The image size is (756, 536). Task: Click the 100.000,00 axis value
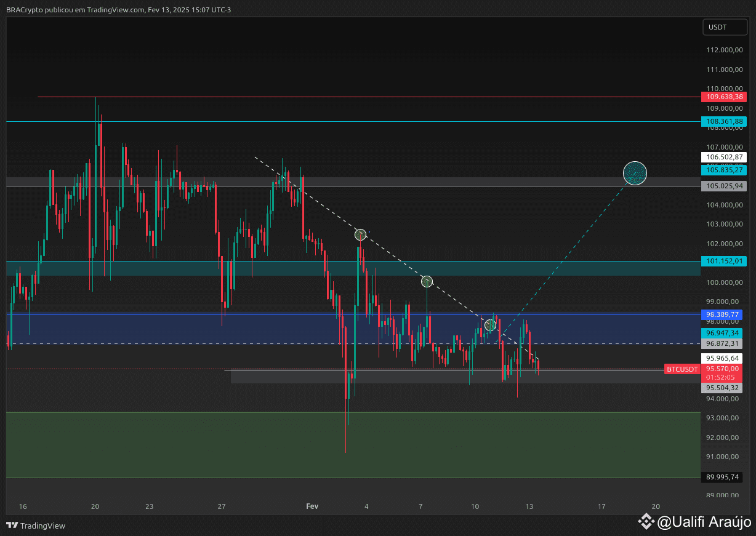click(x=724, y=282)
